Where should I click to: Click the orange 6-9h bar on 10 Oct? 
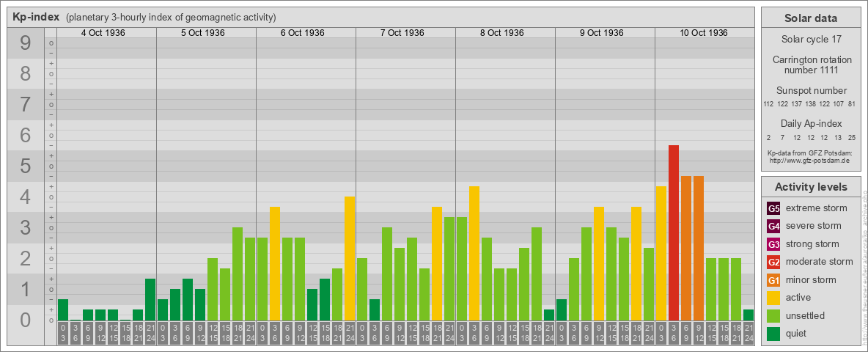[x=686, y=248]
